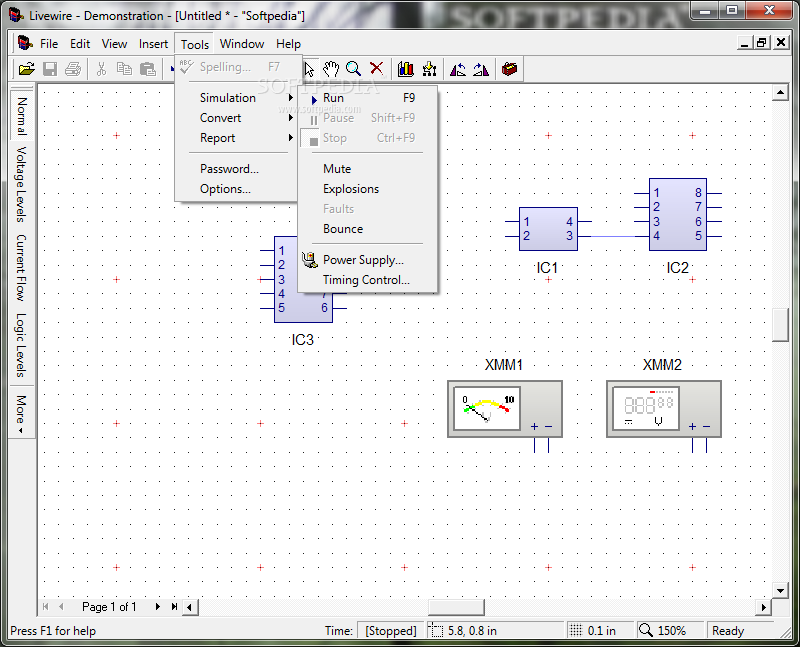The width and height of the screenshot is (800, 647).
Task: Click the wire between IC1 and IC2
Action: [612, 236]
